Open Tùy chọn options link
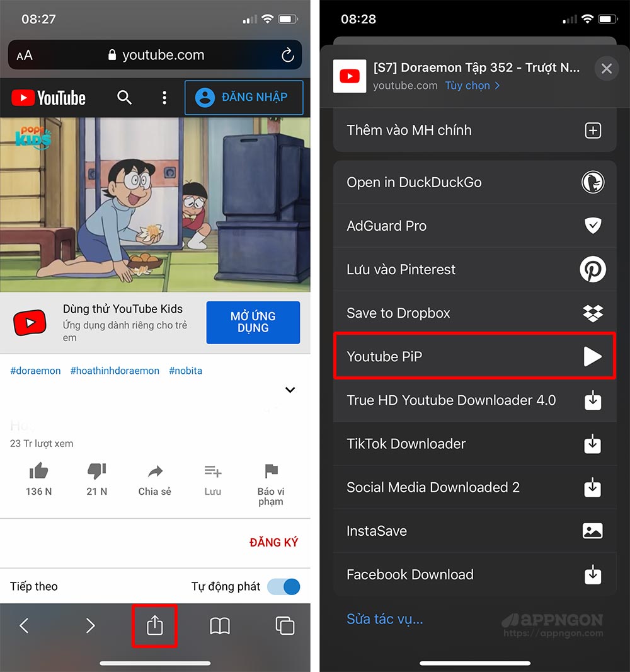This screenshot has width=630, height=672. (x=472, y=85)
